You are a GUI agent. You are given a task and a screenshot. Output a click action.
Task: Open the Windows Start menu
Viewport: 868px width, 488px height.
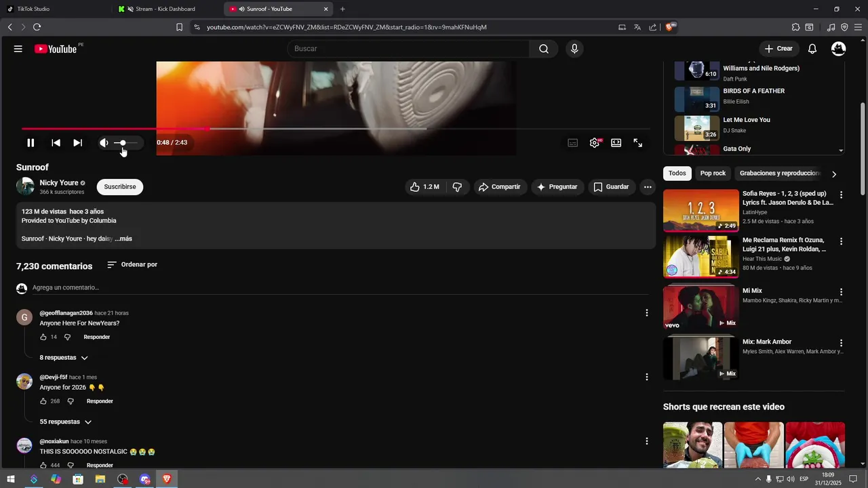11,479
